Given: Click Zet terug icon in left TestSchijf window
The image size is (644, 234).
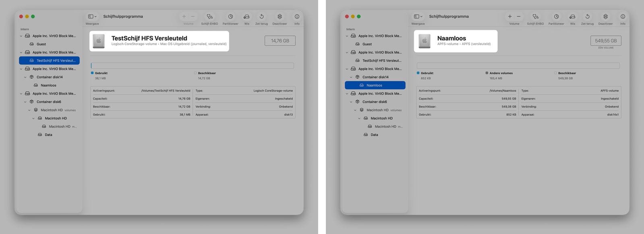Looking at the screenshot, I should click(261, 17).
